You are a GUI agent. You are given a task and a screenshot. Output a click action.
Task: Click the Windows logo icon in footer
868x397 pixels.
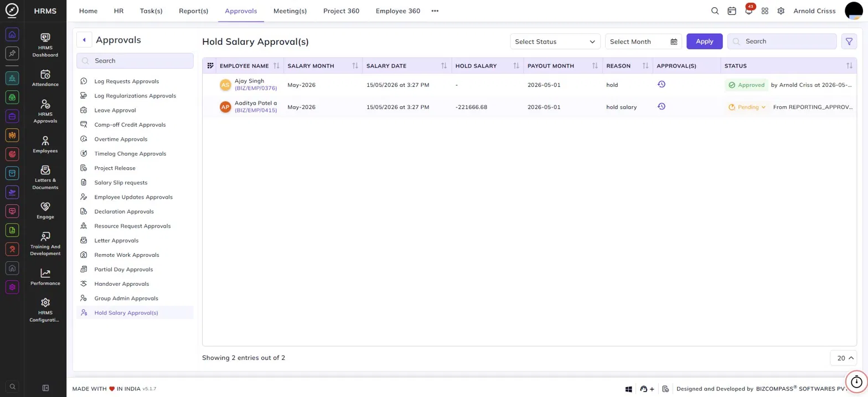629,389
